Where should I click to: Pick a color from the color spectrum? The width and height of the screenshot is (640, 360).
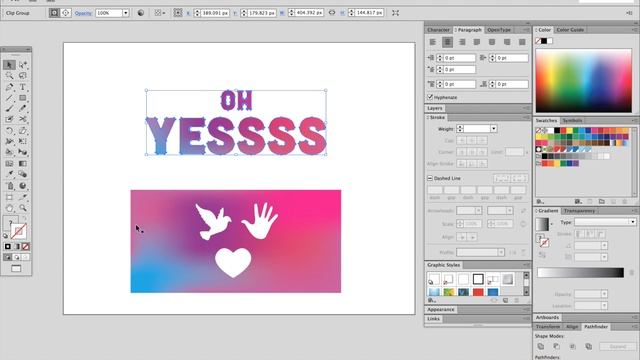tap(584, 80)
